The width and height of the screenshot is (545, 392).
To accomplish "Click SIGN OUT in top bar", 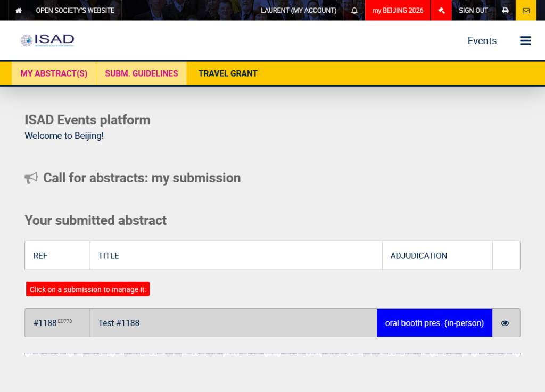I will pos(473,11).
